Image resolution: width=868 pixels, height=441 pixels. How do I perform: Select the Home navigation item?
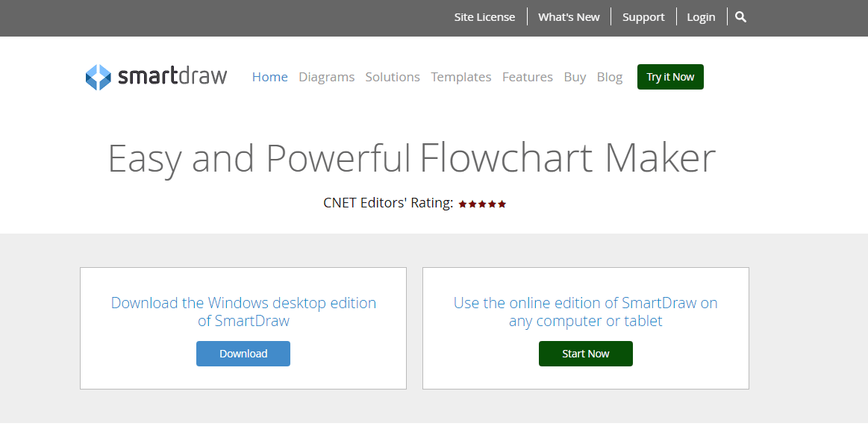point(269,77)
